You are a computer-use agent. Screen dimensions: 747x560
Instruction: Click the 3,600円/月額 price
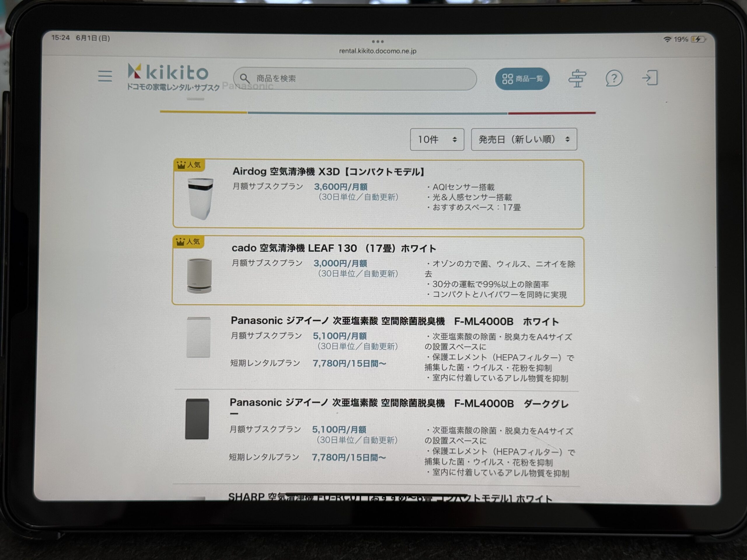[341, 187]
